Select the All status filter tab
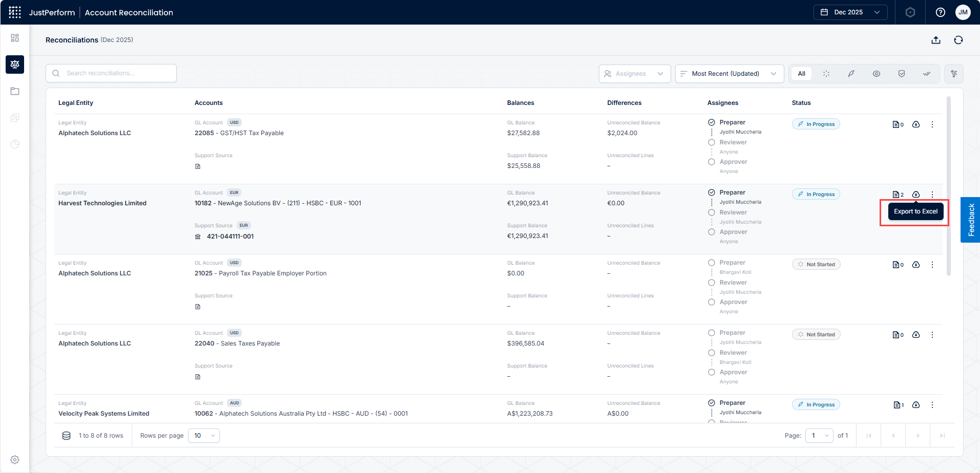The image size is (980, 473). coord(802,74)
